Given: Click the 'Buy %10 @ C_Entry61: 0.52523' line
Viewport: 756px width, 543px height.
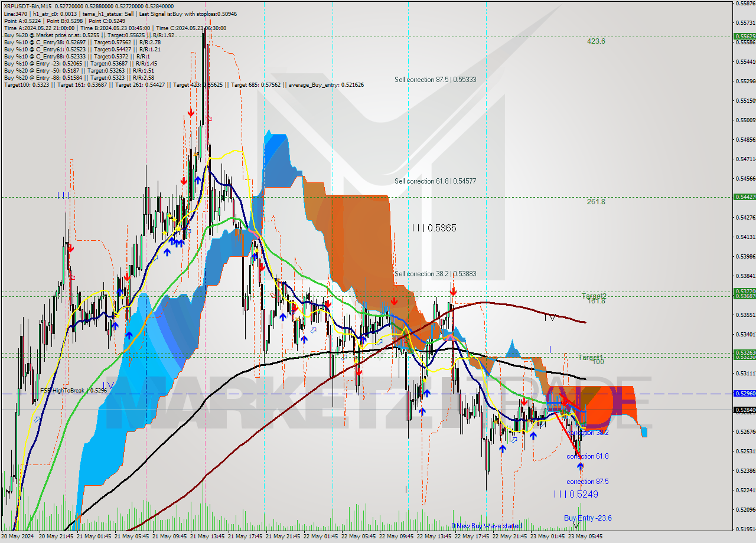Looking at the screenshot, I should pyautogui.click(x=82, y=49).
